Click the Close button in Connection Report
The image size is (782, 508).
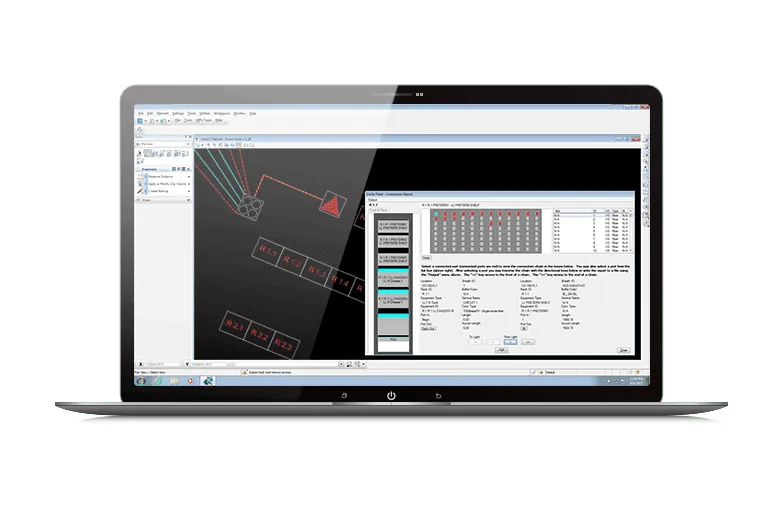(623, 350)
